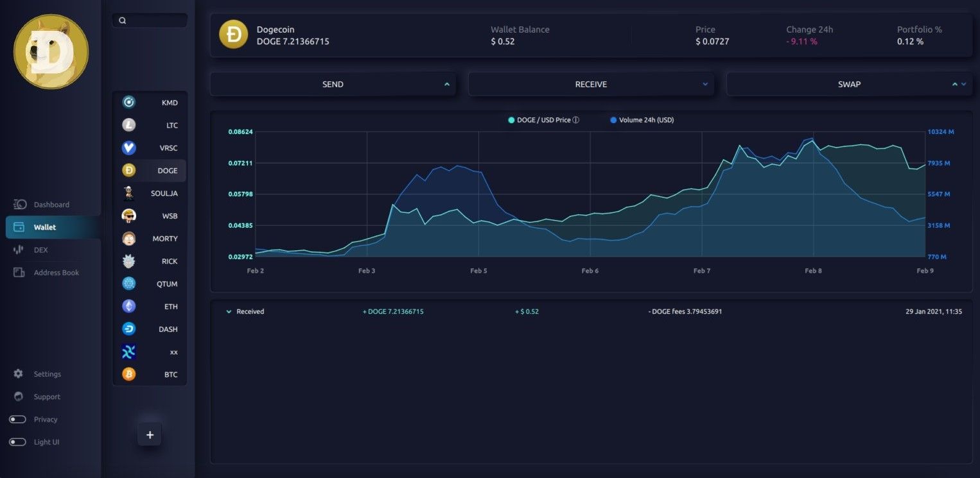This screenshot has height=478, width=980.
Task: Expand the Received transaction chevron
Action: pos(229,312)
